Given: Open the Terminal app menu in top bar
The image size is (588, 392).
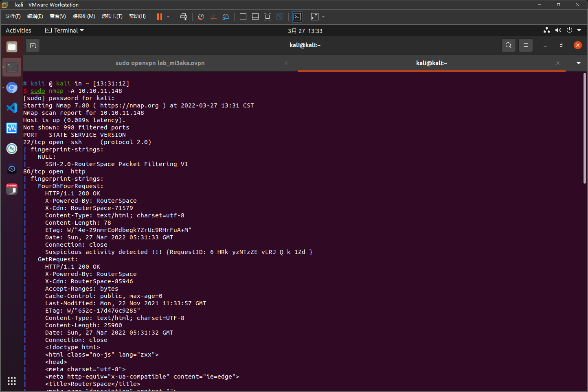Looking at the screenshot, I should point(64,31).
